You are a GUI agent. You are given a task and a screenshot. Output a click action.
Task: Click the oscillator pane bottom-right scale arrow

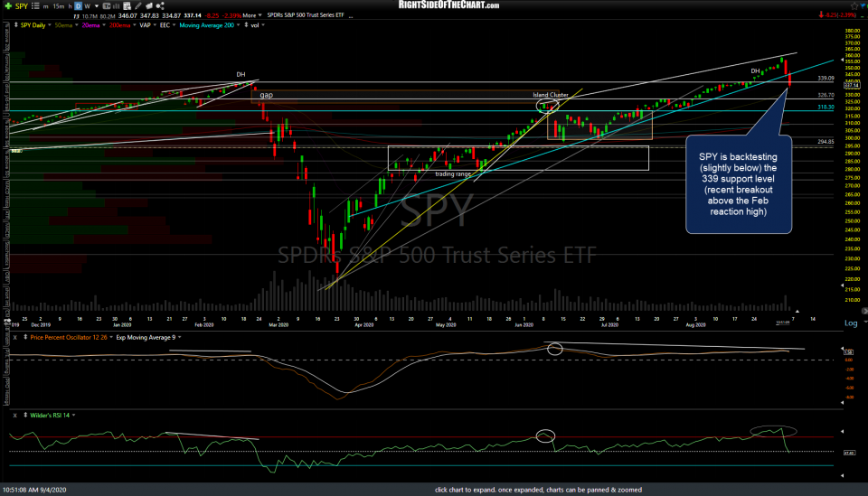[843, 403]
